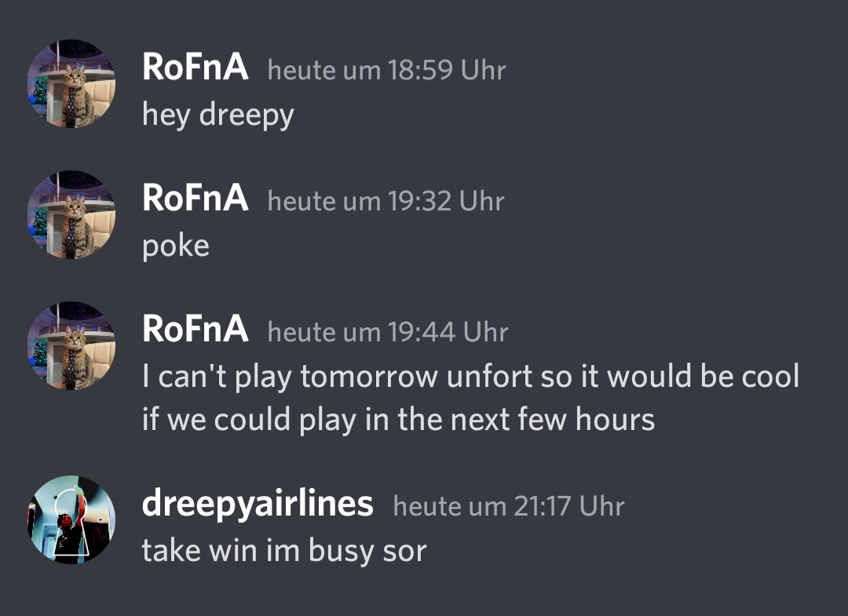Click the 'heute um 19:32 Uhr' timestamp
848x616 pixels.
[x=386, y=201]
